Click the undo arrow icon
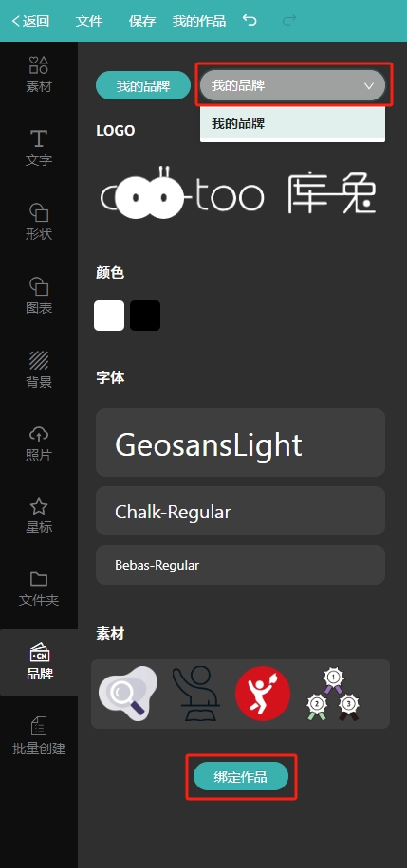 click(250, 21)
